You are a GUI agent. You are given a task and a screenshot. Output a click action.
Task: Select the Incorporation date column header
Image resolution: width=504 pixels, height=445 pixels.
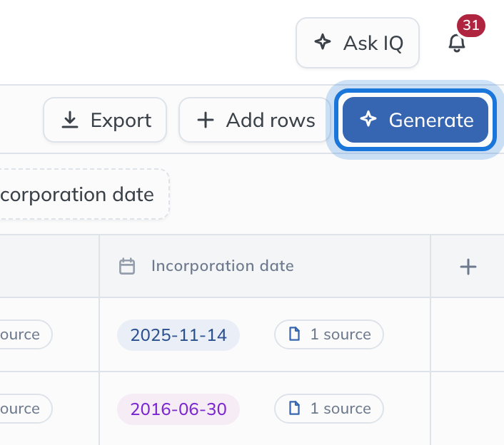coord(265,266)
